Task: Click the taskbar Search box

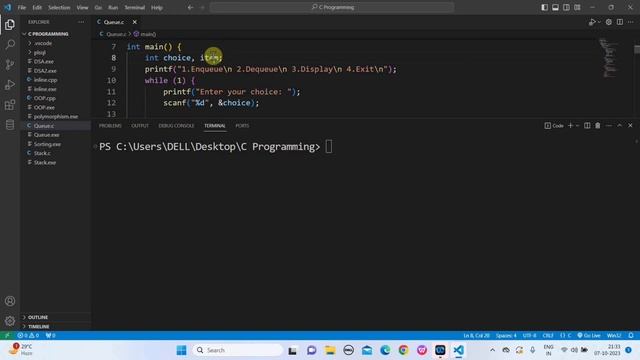Action: click(x=237, y=350)
